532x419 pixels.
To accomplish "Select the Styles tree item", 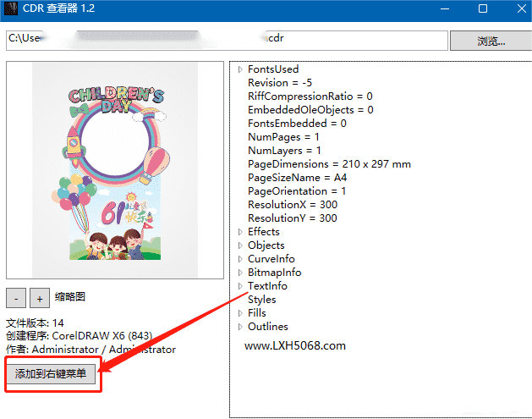I will [x=262, y=300].
